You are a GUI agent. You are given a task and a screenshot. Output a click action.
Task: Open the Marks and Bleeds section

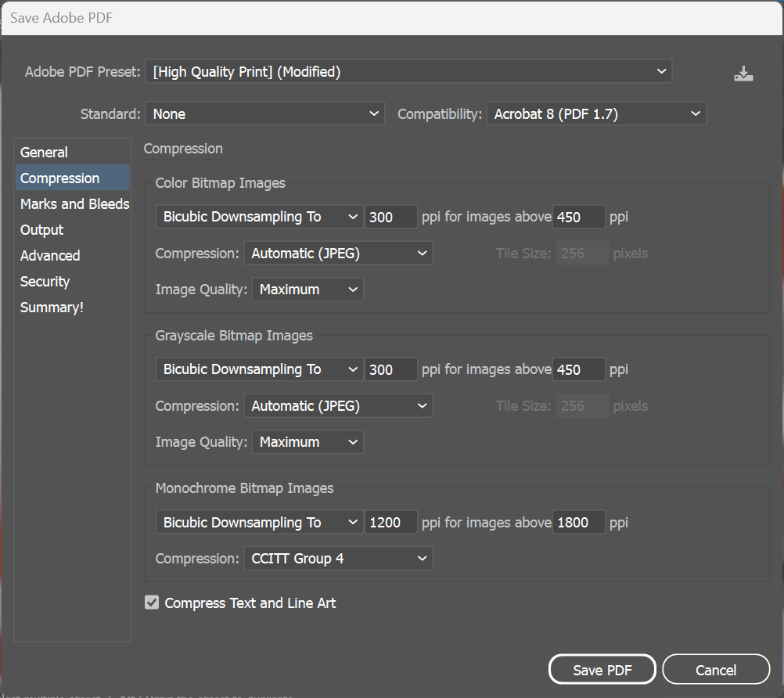point(74,204)
